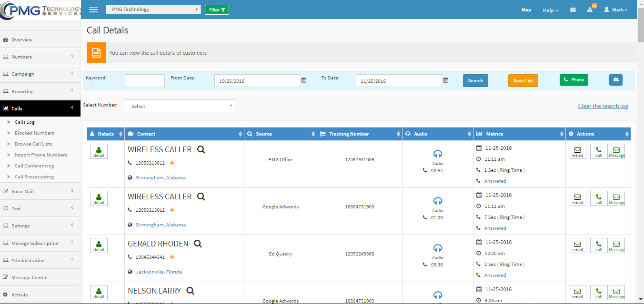Send Message in NELSON LARRY row
Viewport: 644px width, 304px height.
[x=616, y=293]
